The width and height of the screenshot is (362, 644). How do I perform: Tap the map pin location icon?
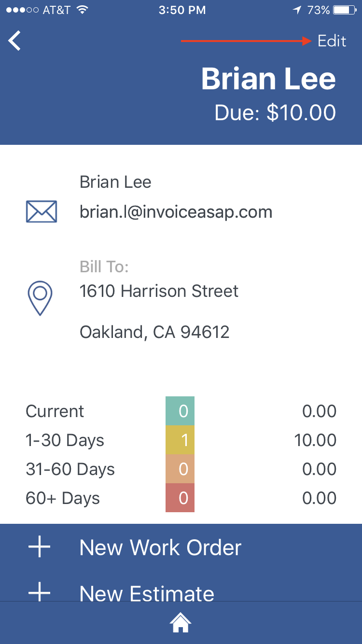point(40,297)
